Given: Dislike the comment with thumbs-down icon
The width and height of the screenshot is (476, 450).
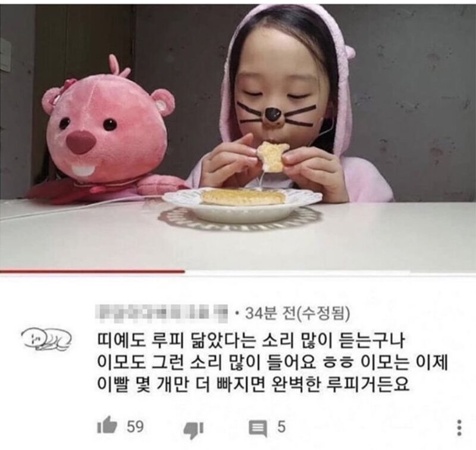Looking at the screenshot, I should 193,429.
